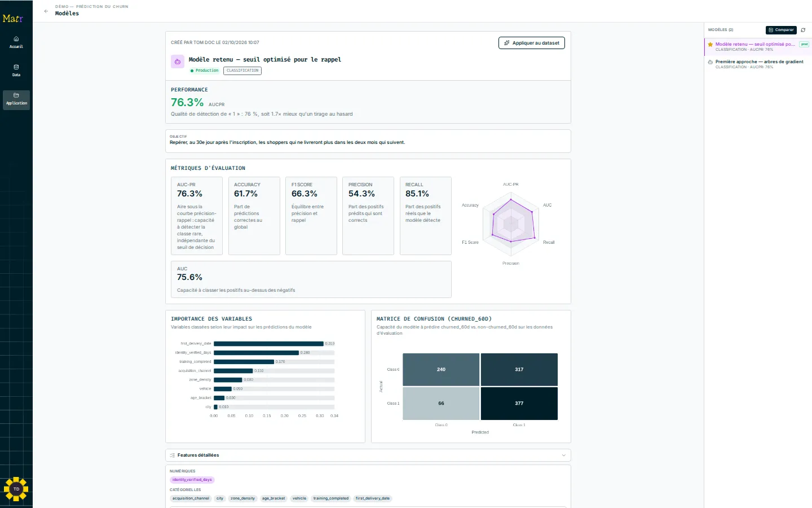Select Modèle retenu in the models list

pos(758,46)
